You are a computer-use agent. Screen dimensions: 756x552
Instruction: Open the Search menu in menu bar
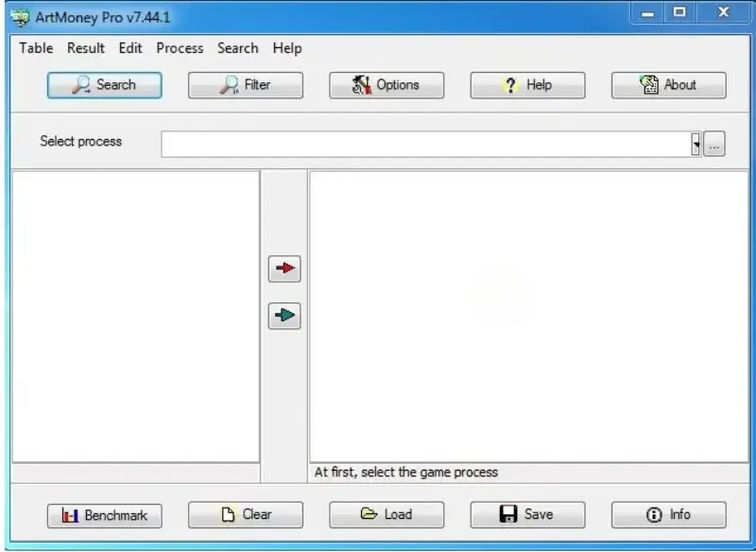pyautogui.click(x=238, y=48)
